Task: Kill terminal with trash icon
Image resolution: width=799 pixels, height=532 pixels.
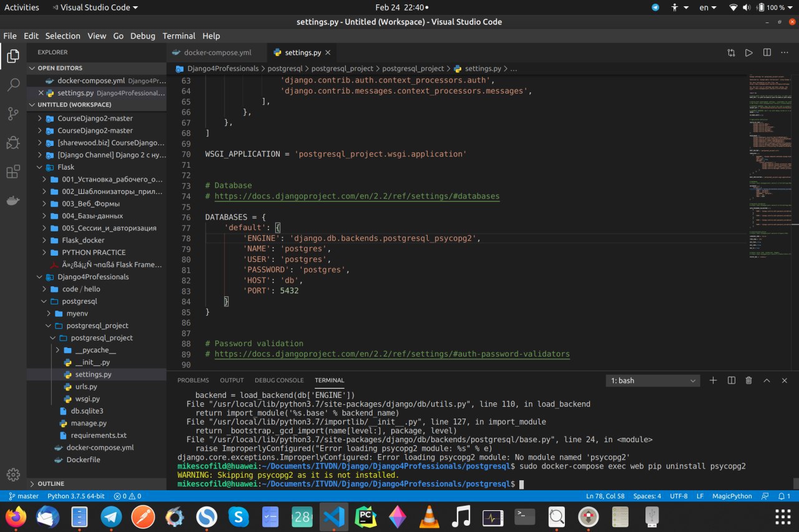Action: tap(749, 380)
